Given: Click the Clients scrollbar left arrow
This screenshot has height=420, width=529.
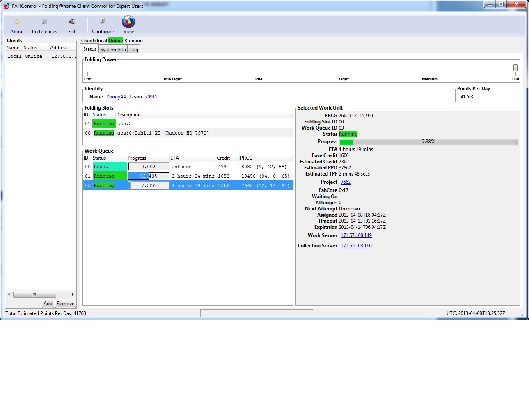Looking at the screenshot, I should (9, 294).
